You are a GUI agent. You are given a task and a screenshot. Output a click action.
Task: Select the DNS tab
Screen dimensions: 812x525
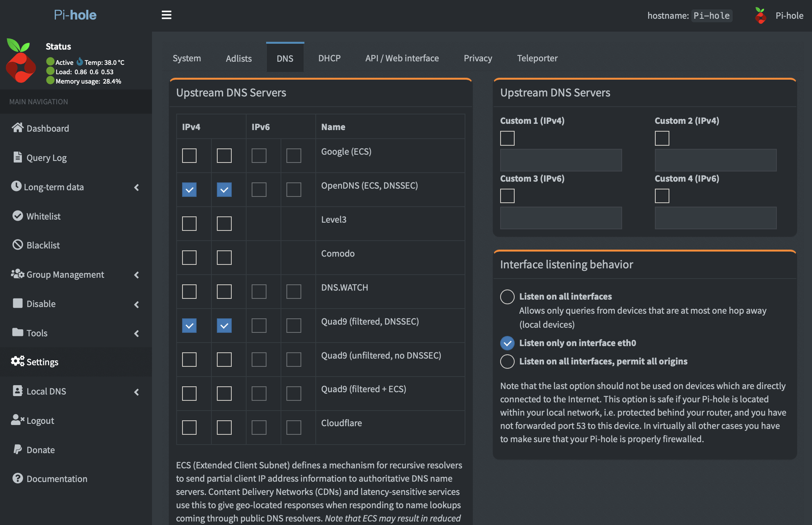(x=285, y=58)
